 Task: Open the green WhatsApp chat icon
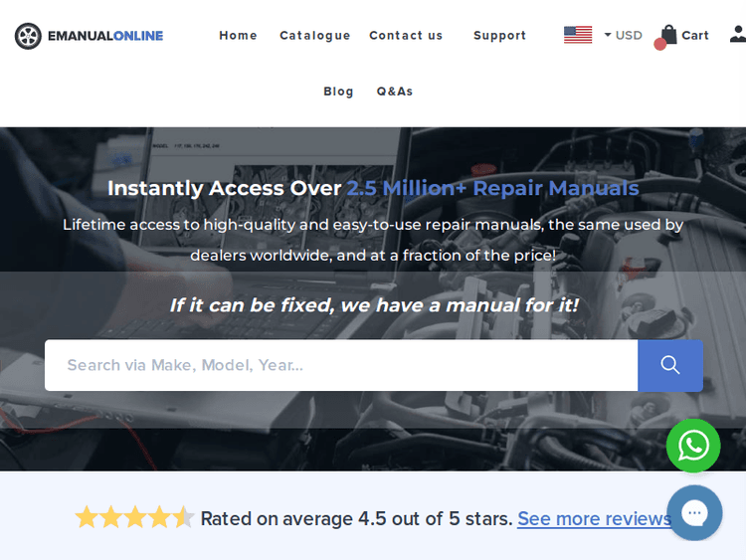coord(693,446)
